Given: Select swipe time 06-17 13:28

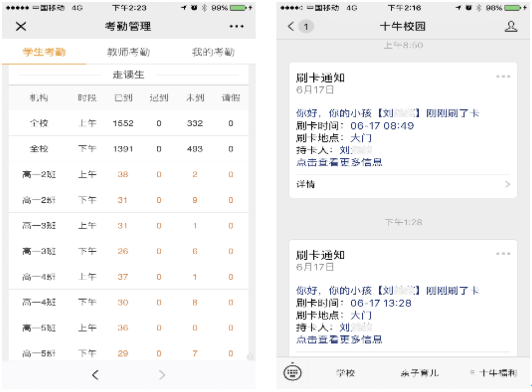Looking at the screenshot, I should [x=381, y=303].
